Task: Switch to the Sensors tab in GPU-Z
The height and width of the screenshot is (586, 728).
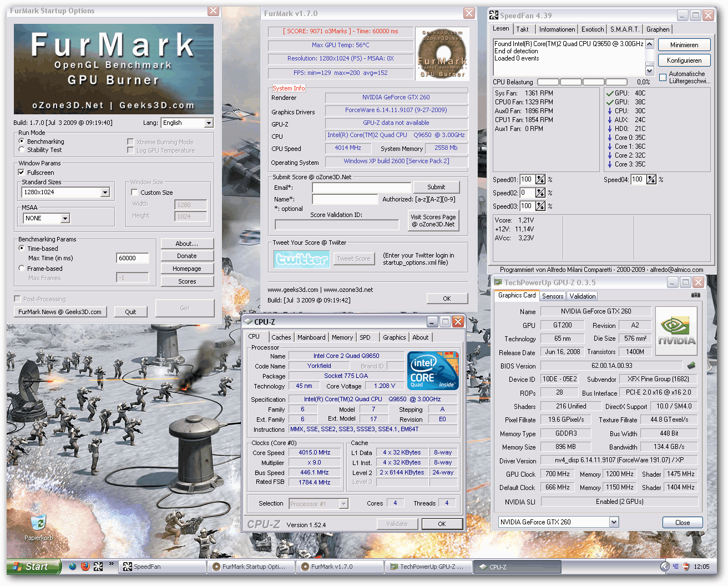Action: tap(553, 296)
